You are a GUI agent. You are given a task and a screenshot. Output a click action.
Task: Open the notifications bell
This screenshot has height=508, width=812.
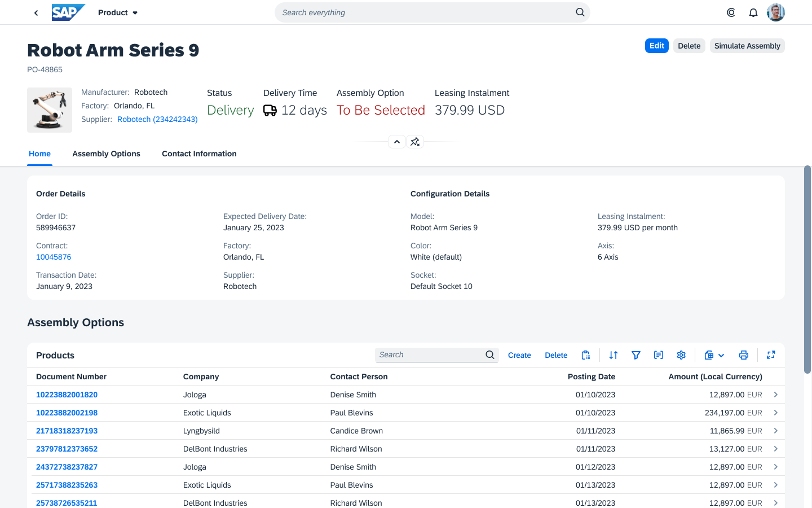753,12
